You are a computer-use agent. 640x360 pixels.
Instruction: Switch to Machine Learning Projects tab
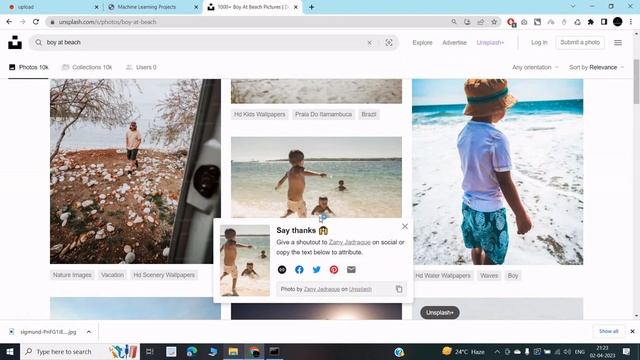tap(152, 7)
